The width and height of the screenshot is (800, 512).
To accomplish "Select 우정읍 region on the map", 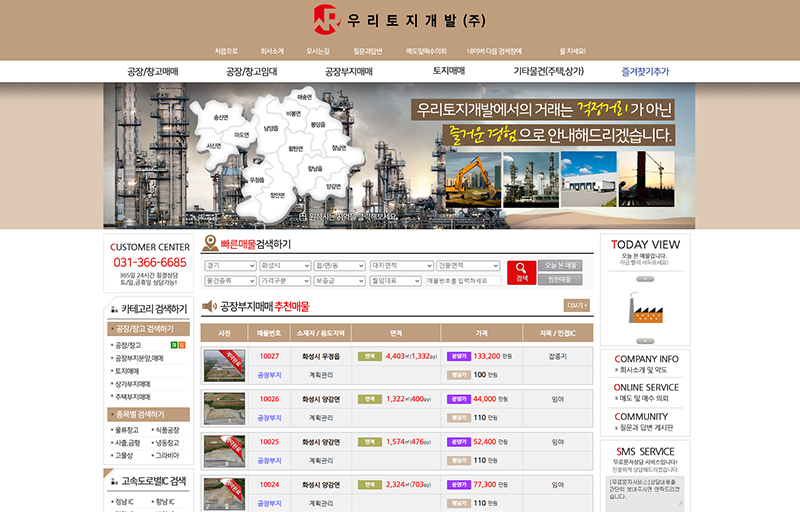I will [x=257, y=180].
